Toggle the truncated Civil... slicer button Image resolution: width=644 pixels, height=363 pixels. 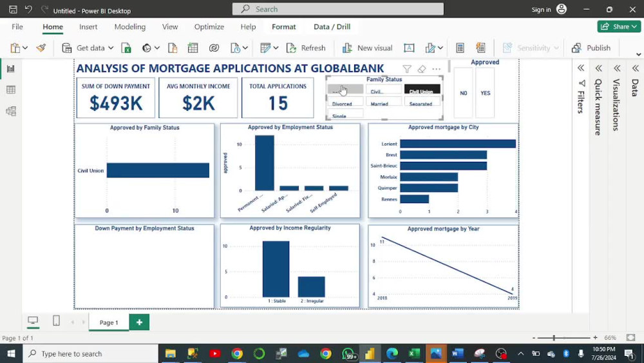pos(384,90)
